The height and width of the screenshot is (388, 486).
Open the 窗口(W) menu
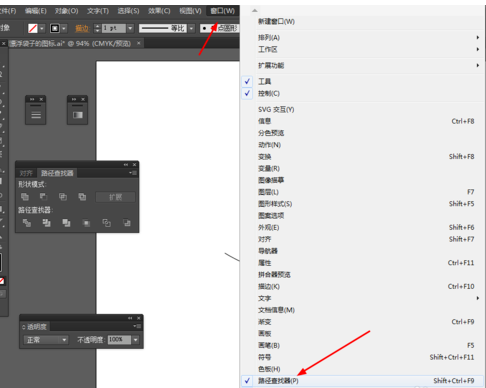coord(223,11)
